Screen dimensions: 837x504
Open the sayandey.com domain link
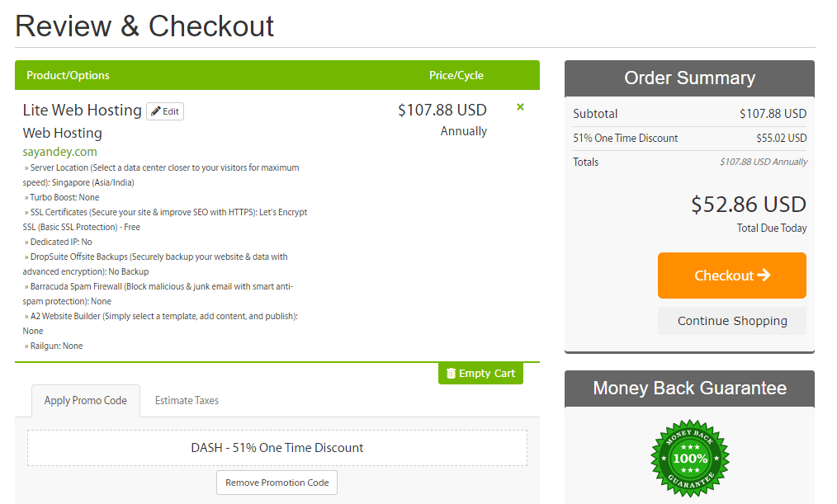[59, 152]
